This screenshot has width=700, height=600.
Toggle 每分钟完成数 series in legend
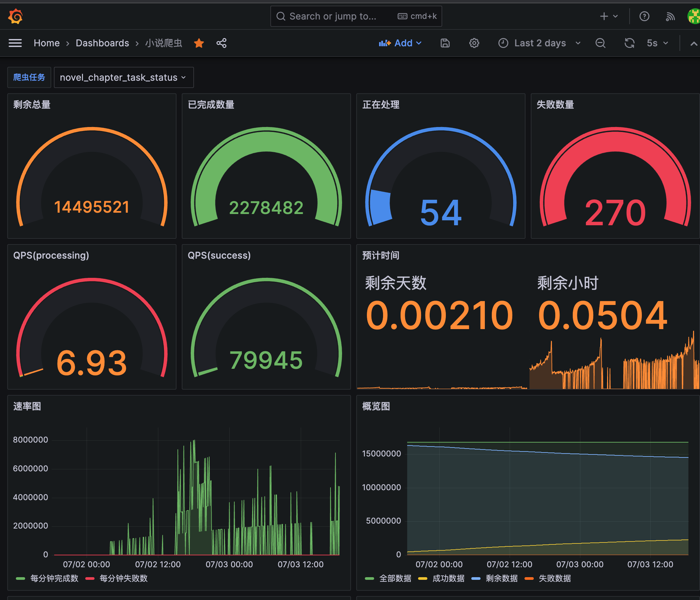point(54,579)
